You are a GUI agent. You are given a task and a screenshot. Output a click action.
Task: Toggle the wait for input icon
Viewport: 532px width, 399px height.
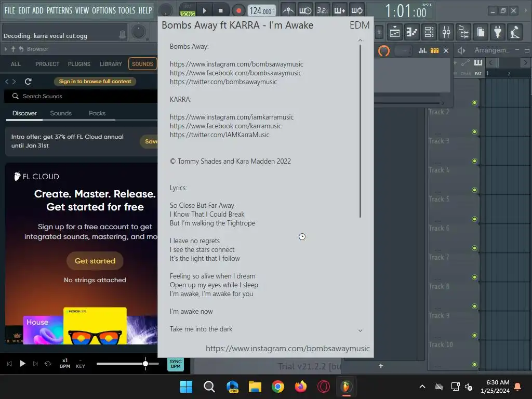[x=305, y=10]
